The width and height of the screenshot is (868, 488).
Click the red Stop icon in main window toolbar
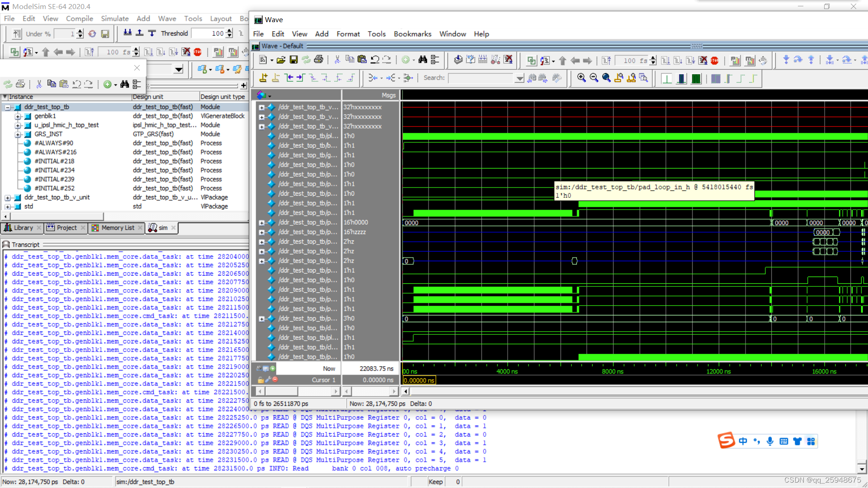[198, 52]
